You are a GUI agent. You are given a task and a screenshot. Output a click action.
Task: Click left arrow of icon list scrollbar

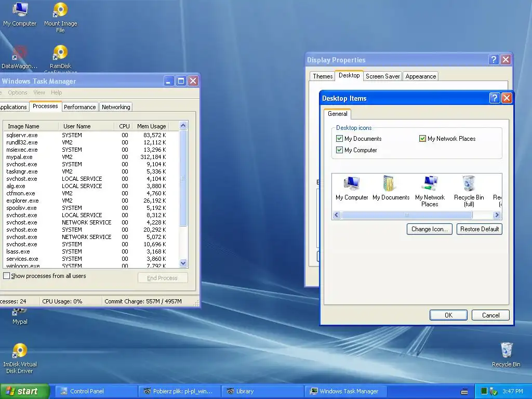pyautogui.click(x=336, y=215)
